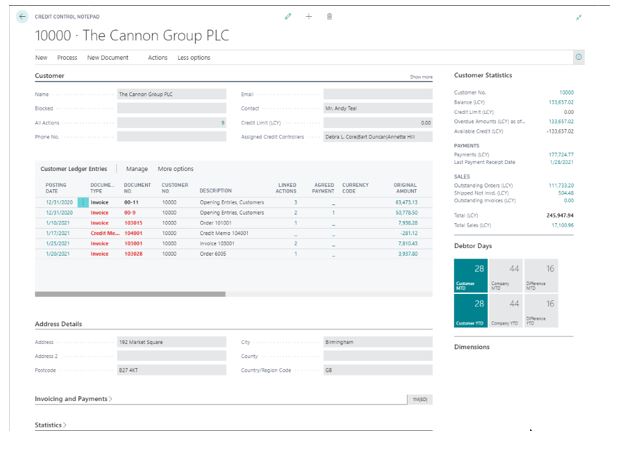
Task: Expand the Statistics section
Action: point(50,425)
